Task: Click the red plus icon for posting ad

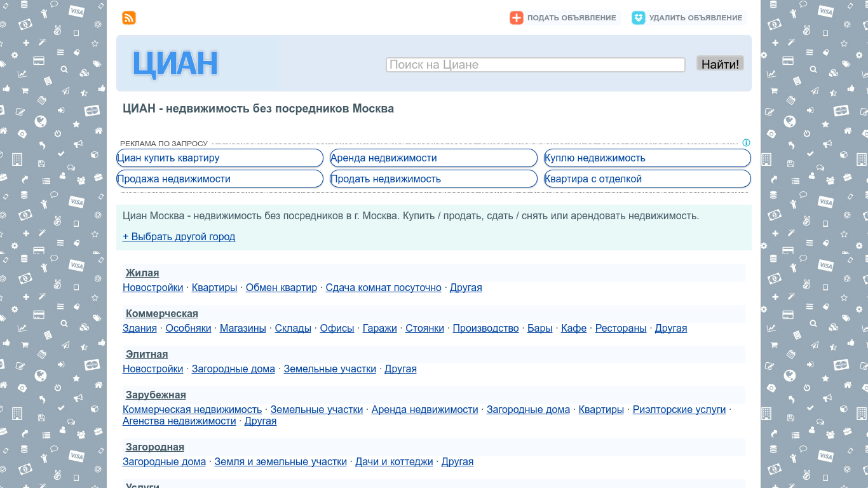Action: coord(517,18)
